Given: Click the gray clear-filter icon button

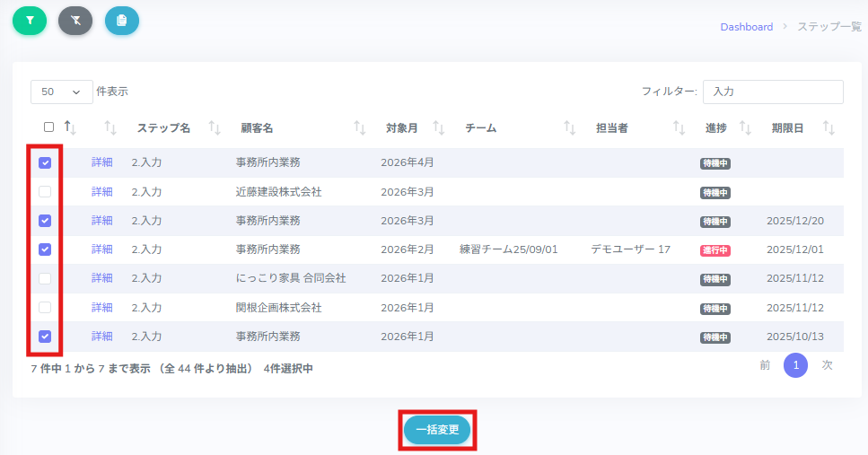Looking at the screenshot, I should 75,20.
